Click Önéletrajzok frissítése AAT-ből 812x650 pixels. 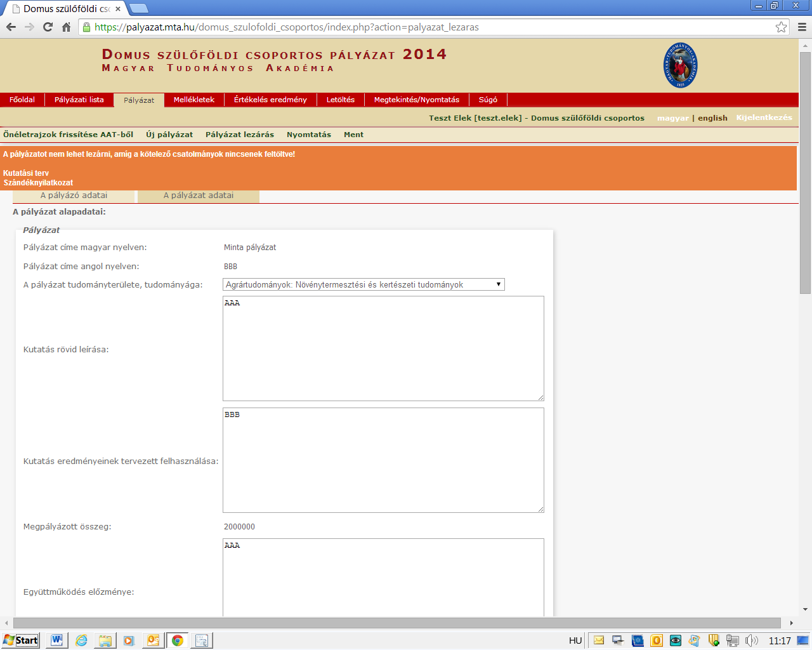coord(69,135)
